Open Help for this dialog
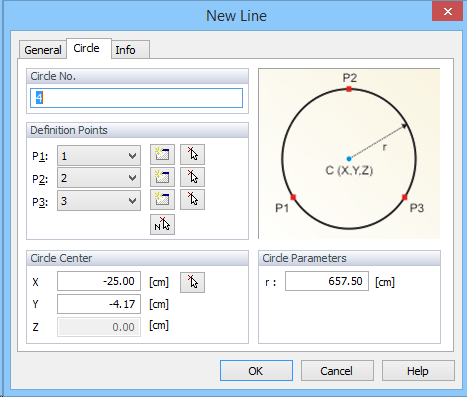 point(418,371)
